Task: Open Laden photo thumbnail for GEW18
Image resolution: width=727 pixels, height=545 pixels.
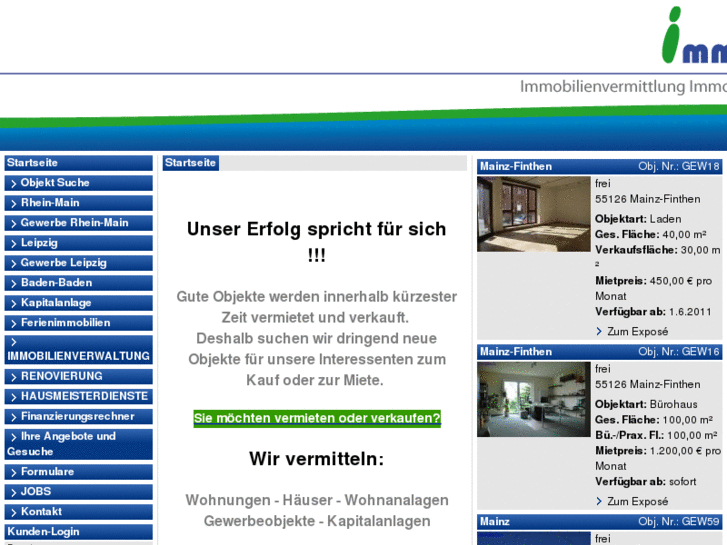Action: click(534, 214)
